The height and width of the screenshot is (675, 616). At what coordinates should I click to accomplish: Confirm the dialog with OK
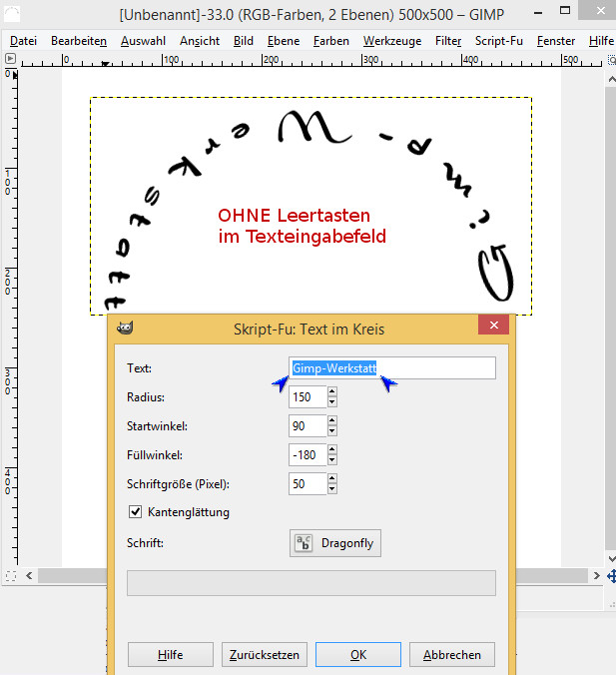tap(358, 655)
